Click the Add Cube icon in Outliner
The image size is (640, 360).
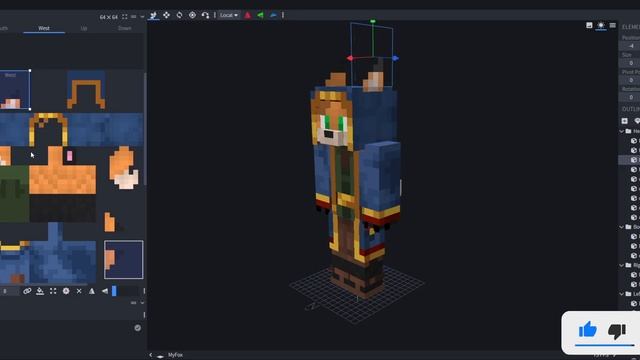point(624,121)
